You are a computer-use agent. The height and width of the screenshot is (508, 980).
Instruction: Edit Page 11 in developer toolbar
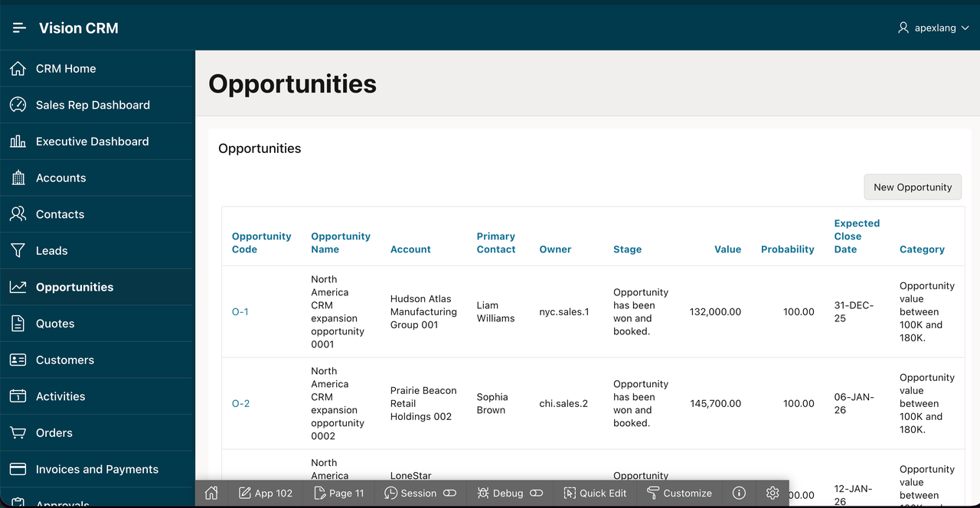coord(338,493)
